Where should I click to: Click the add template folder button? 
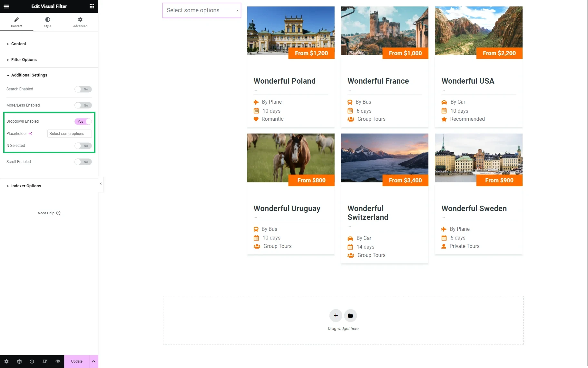350,315
